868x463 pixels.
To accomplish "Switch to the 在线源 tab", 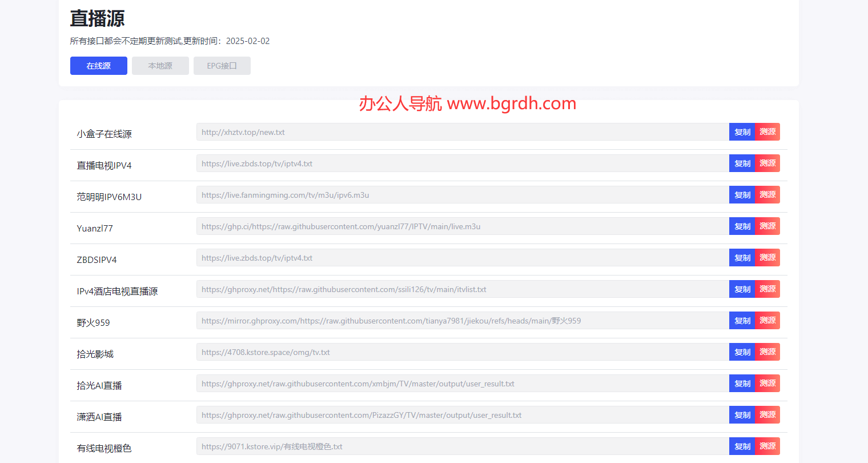I will coord(98,66).
